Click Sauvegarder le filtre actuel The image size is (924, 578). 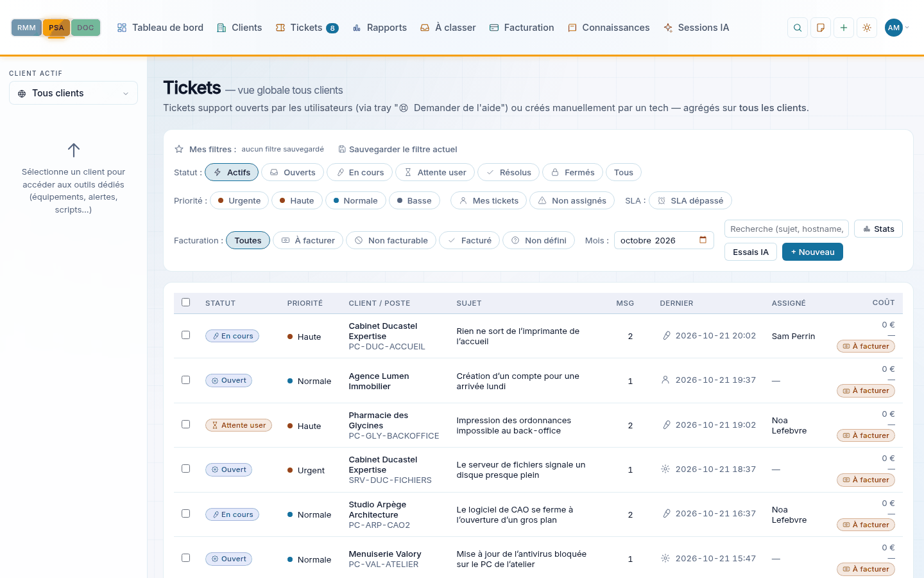398,149
